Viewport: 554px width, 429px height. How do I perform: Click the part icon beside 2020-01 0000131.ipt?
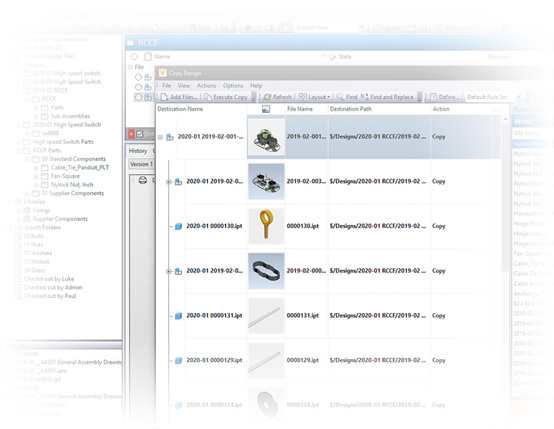178,316
